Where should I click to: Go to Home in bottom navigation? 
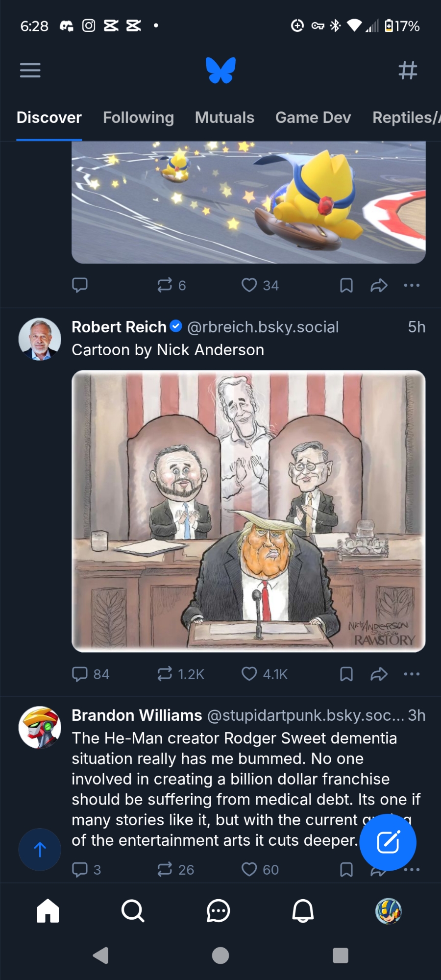(48, 911)
